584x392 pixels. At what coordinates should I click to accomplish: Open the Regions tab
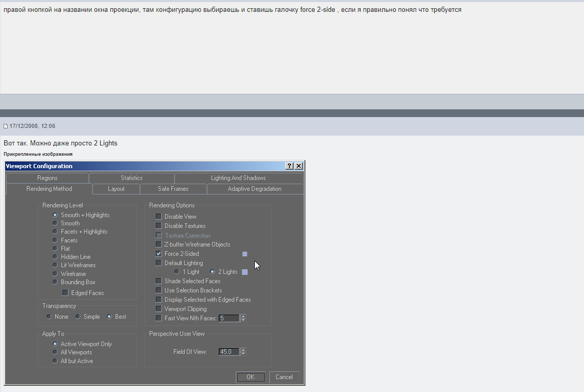pyautogui.click(x=47, y=178)
